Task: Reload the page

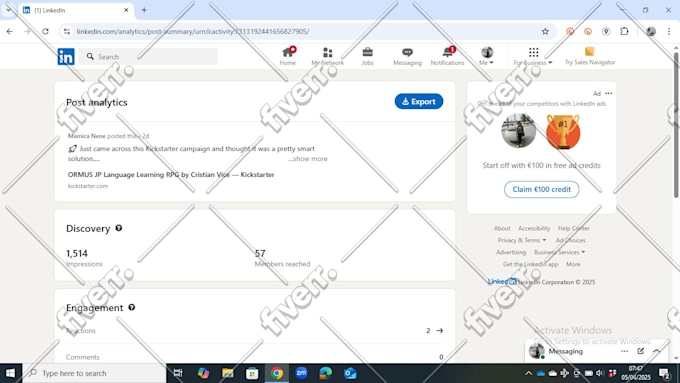Action: coord(45,31)
